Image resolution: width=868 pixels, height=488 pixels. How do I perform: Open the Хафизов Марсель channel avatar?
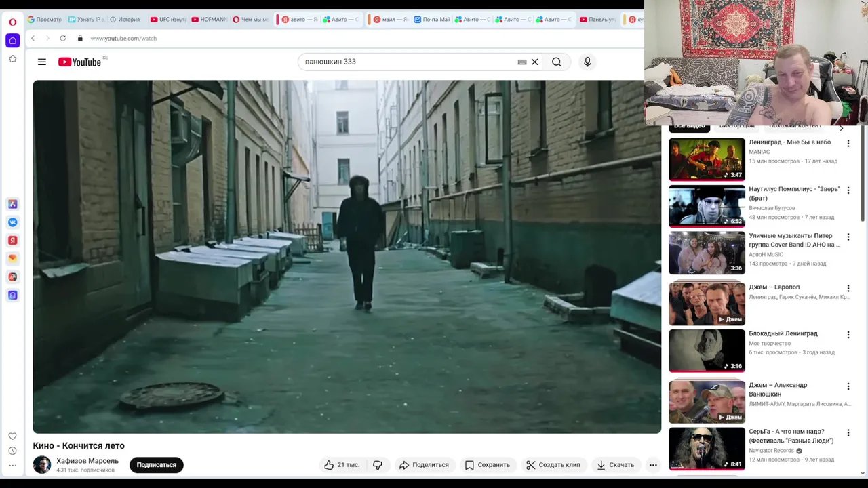click(42, 465)
